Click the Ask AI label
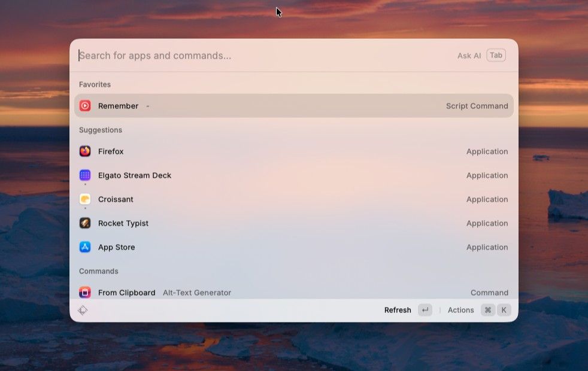The height and width of the screenshot is (371, 588). point(469,56)
